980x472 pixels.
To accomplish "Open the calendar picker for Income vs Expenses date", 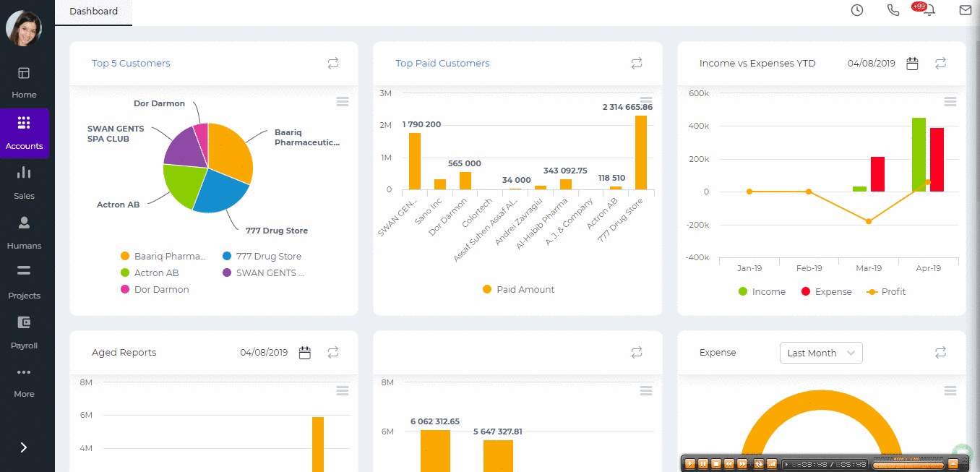I will 912,64.
